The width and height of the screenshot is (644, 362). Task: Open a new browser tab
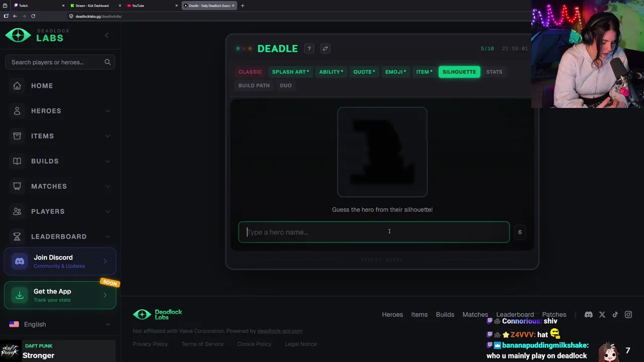tap(243, 6)
